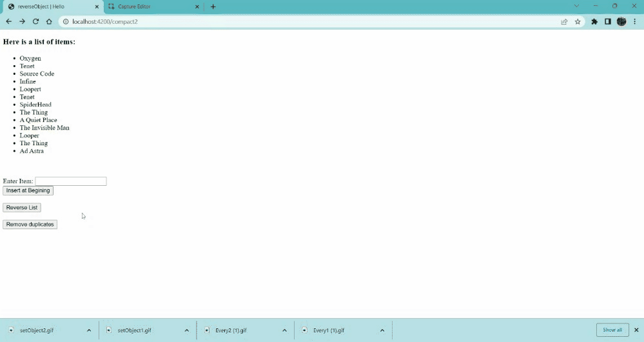Minimize the browser window
644x342 pixels.
point(596,6)
